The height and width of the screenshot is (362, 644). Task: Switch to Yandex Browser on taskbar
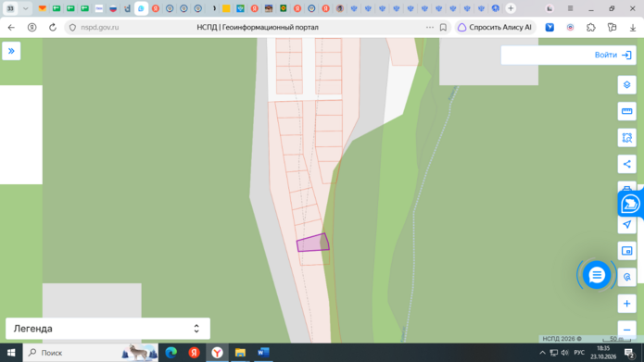tap(217, 353)
